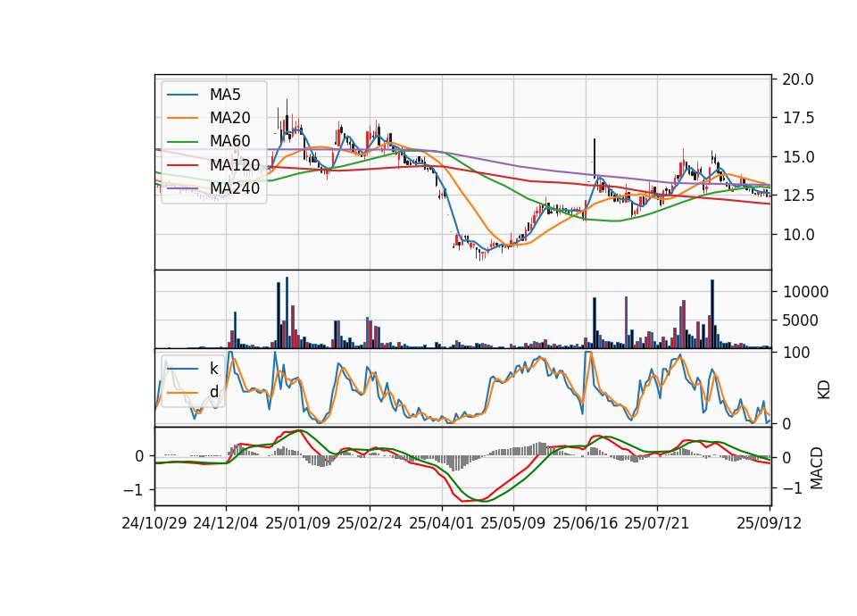Click the 25/02/24 date axis label
The height and width of the screenshot is (616, 857).
370,523
